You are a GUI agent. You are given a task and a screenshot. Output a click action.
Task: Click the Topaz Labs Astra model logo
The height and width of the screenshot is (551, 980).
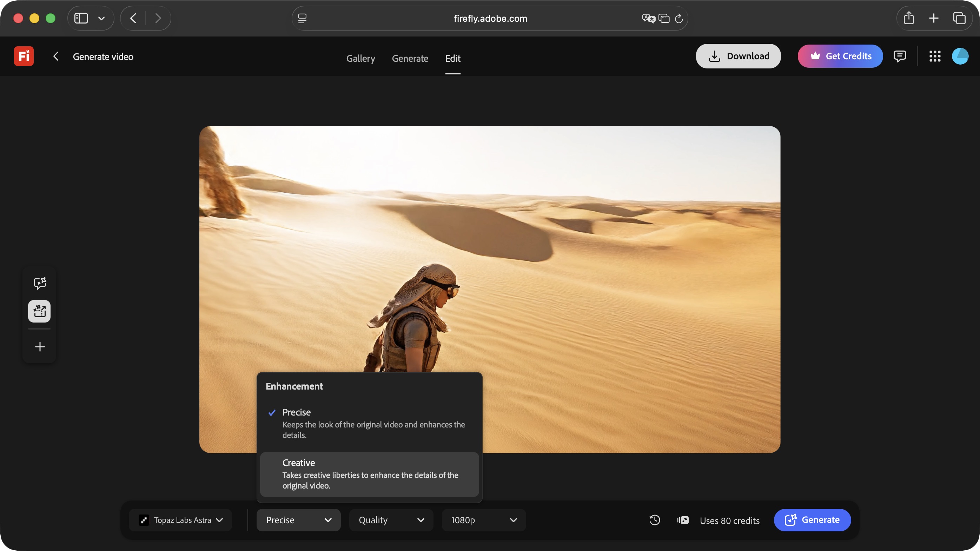point(144,520)
